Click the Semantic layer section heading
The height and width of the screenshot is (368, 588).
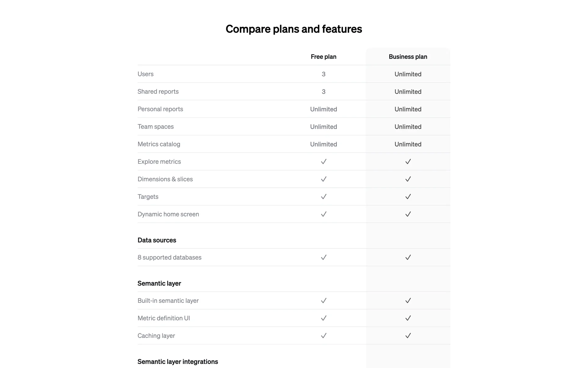159,283
